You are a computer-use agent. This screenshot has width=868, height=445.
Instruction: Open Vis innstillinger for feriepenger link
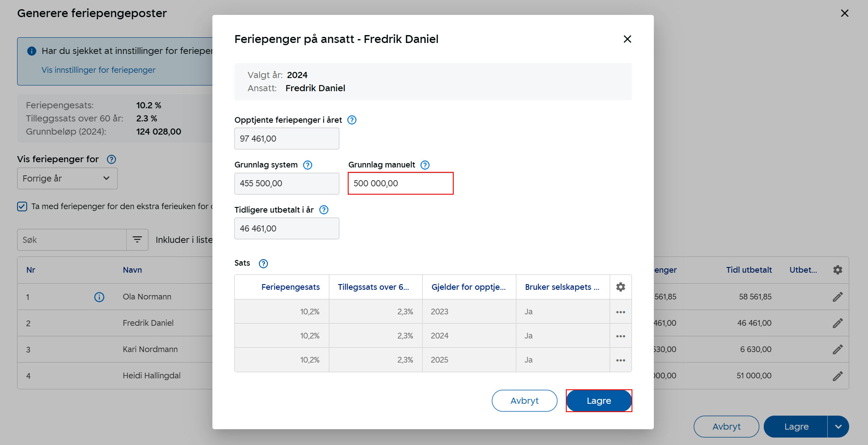point(99,70)
